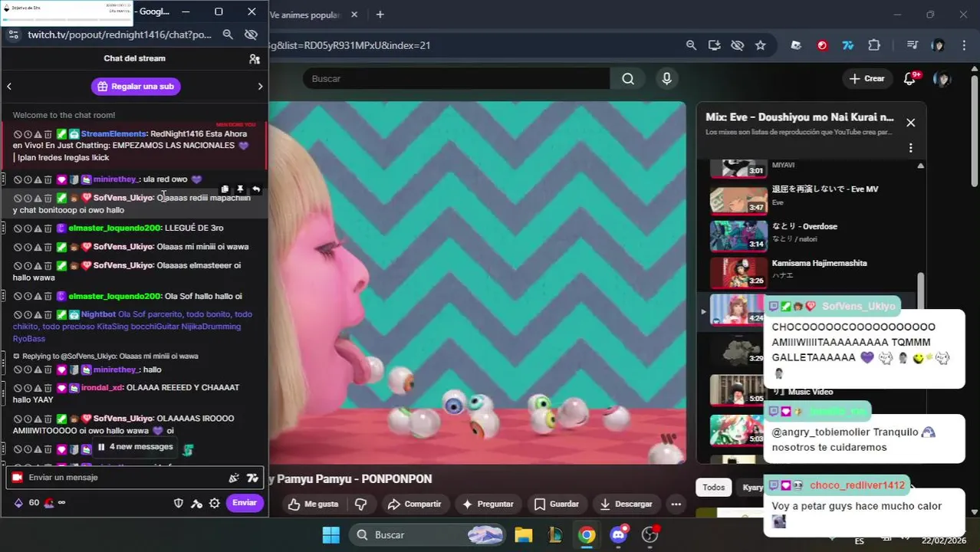Send message with Enviar button
The height and width of the screenshot is (552, 980).
tap(245, 503)
